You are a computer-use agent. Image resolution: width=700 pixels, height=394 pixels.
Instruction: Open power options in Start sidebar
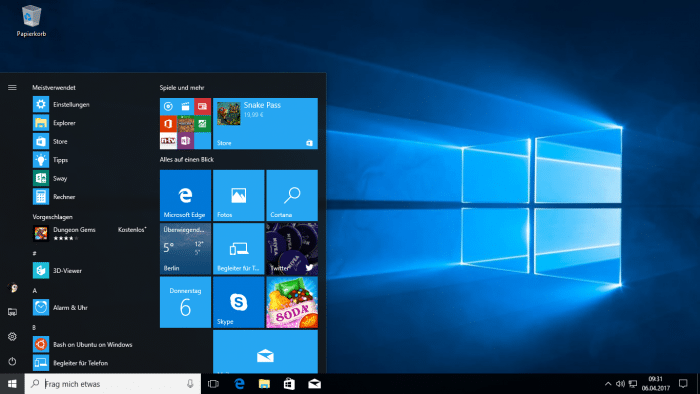point(12,361)
